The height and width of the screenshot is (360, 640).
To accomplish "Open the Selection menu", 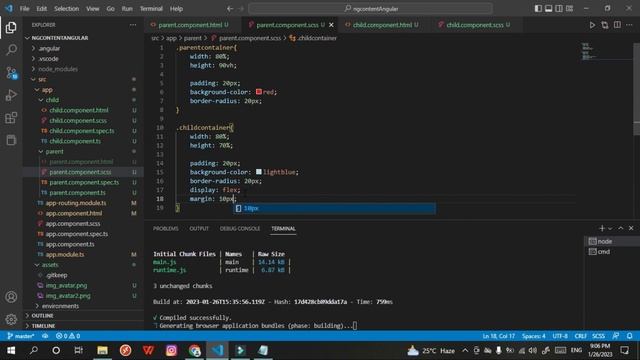I will pyautogui.click(x=66, y=9).
